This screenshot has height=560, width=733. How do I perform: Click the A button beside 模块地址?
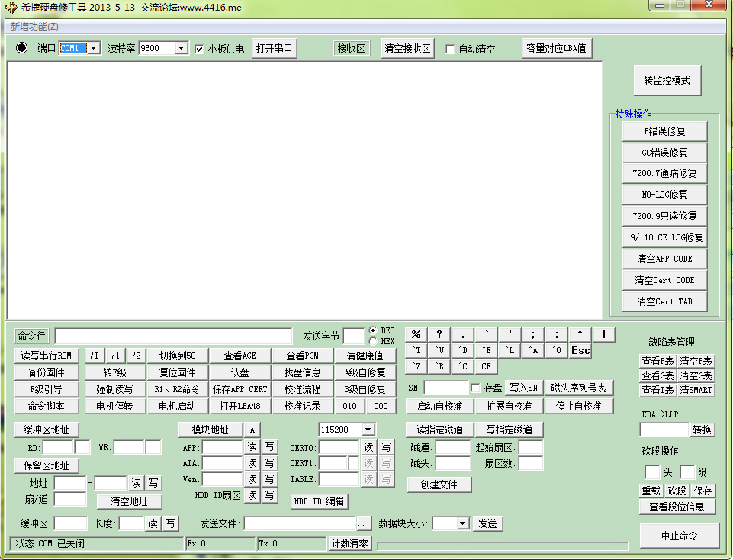[x=252, y=430]
